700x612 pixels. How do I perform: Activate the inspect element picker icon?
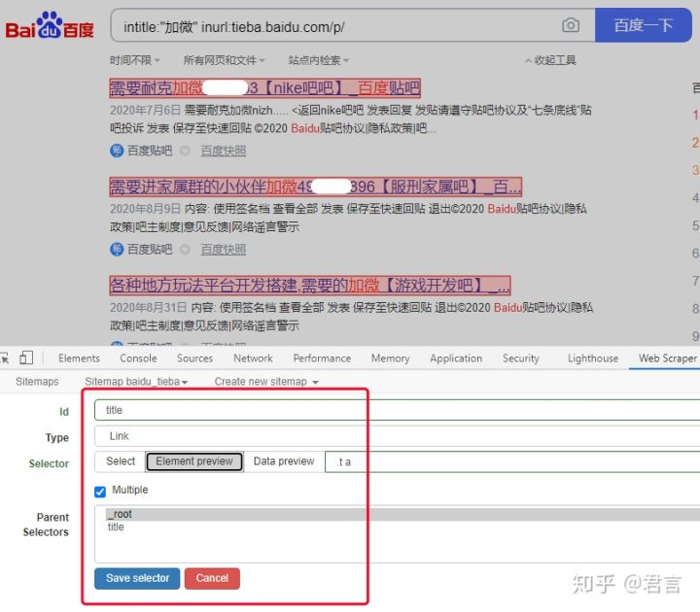5,357
